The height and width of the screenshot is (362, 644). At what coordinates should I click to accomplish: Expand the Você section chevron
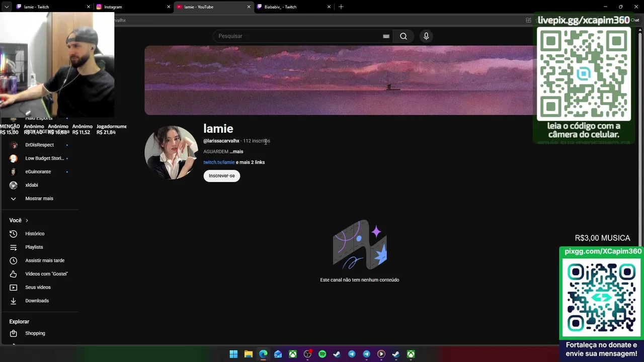pos(27,220)
